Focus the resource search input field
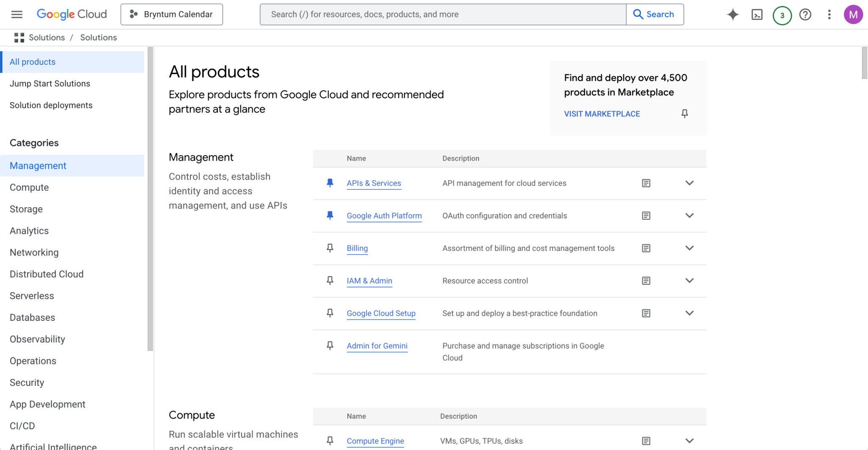868x450 pixels. point(443,14)
